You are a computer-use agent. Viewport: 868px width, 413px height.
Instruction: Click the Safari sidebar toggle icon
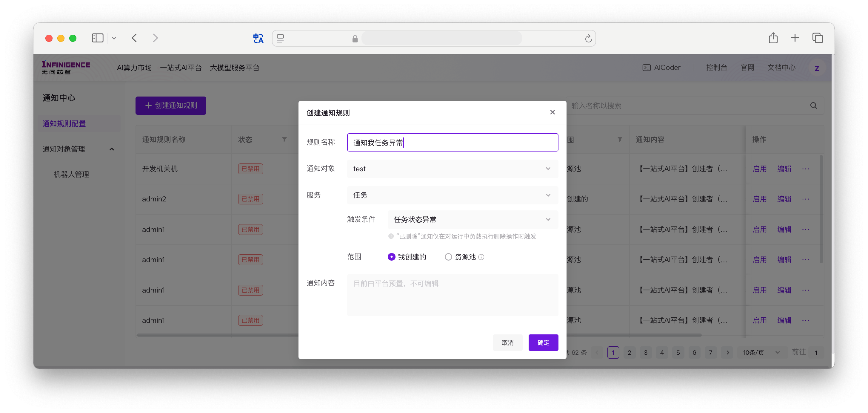(x=97, y=38)
